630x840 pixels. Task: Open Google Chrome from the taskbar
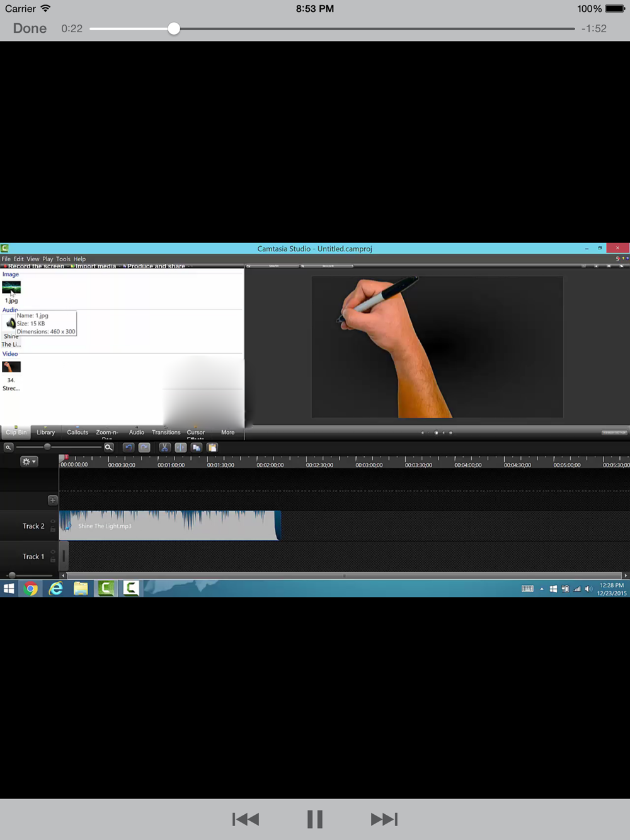click(x=30, y=589)
